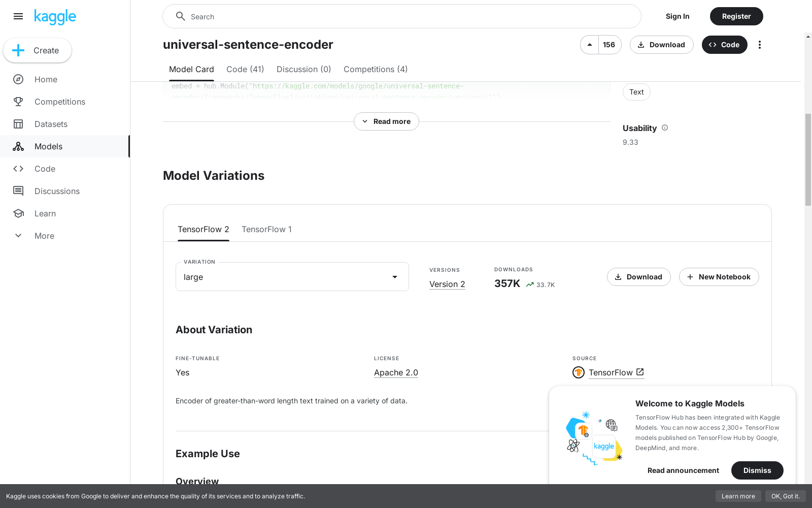The height and width of the screenshot is (508, 812).
Task: Click the TensorFlow source logo icon
Action: coord(579,372)
